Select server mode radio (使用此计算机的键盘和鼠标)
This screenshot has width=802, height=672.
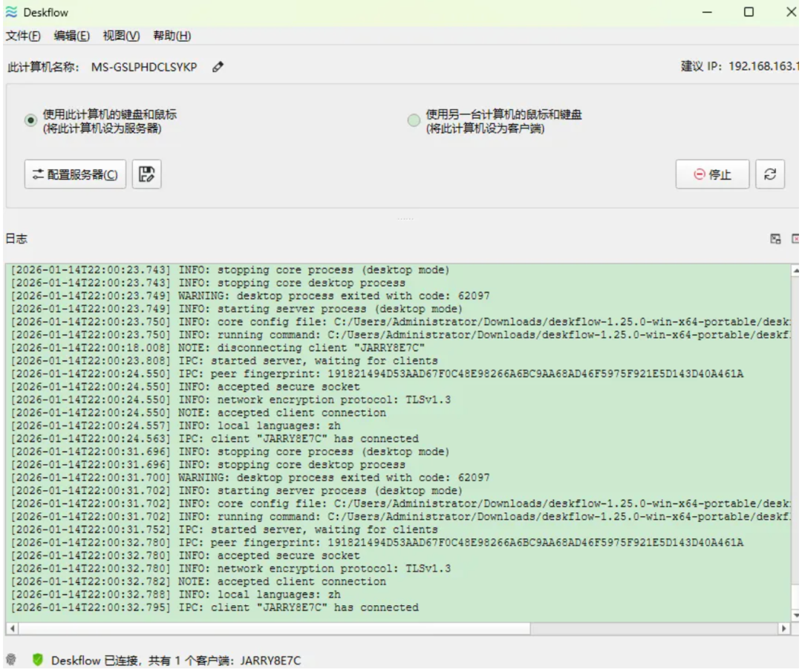click(x=30, y=120)
